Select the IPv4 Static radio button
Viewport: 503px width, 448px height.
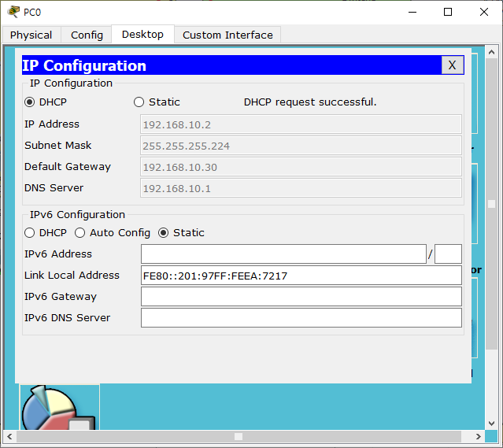(x=139, y=102)
